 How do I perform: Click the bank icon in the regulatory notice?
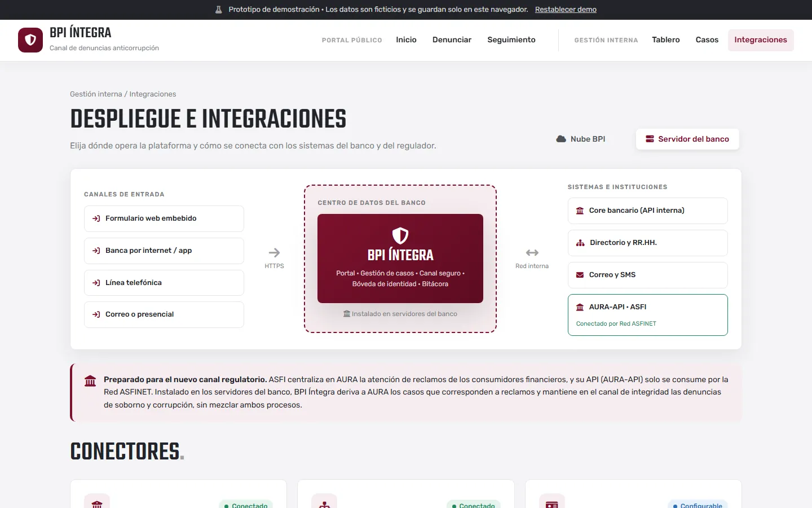click(90, 381)
